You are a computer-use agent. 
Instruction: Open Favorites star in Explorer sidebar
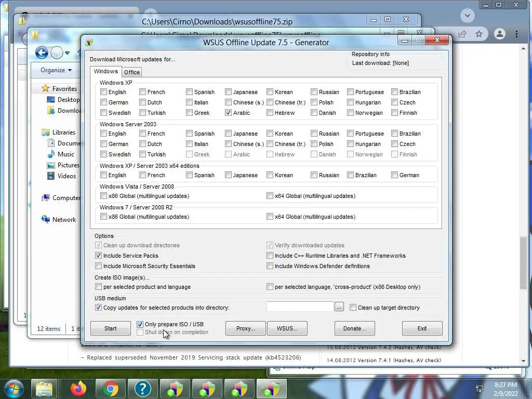point(46,88)
